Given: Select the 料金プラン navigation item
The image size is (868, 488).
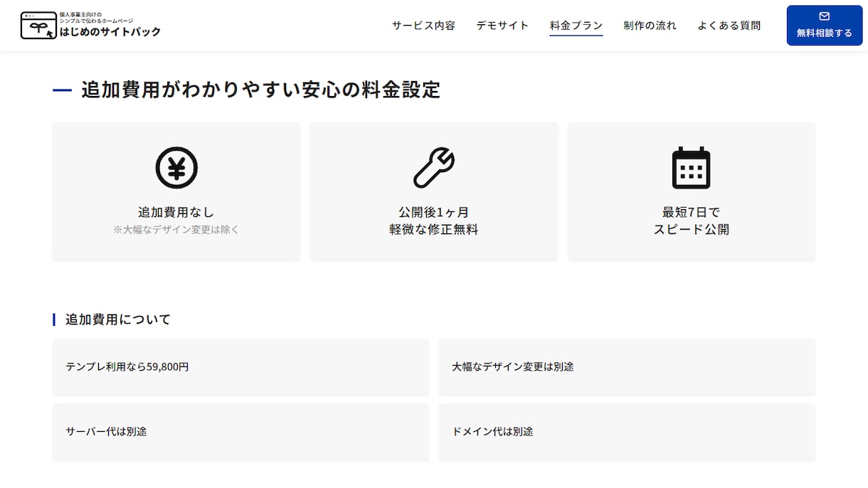Looking at the screenshot, I should 576,26.
